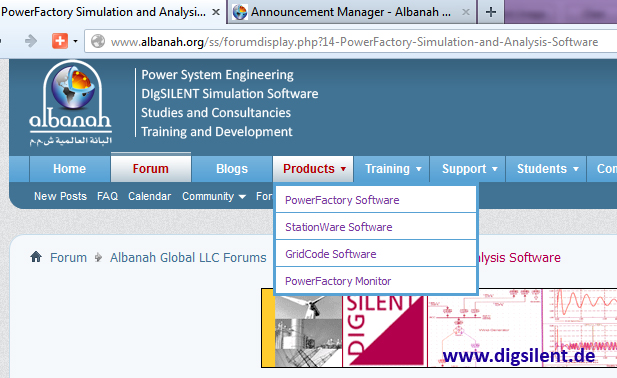Close the PowerFactory Simulation tab
This screenshot has height=378, width=617.
(x=216, y=12)
